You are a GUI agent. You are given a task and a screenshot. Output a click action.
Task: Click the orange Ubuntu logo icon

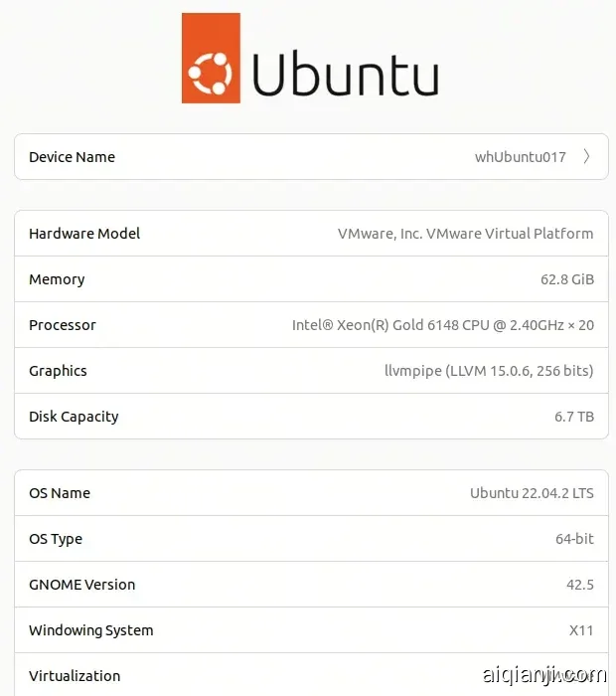211,58
